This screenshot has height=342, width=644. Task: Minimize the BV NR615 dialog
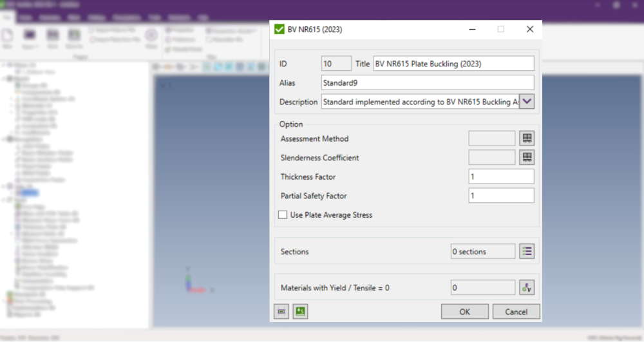point(472,29)
